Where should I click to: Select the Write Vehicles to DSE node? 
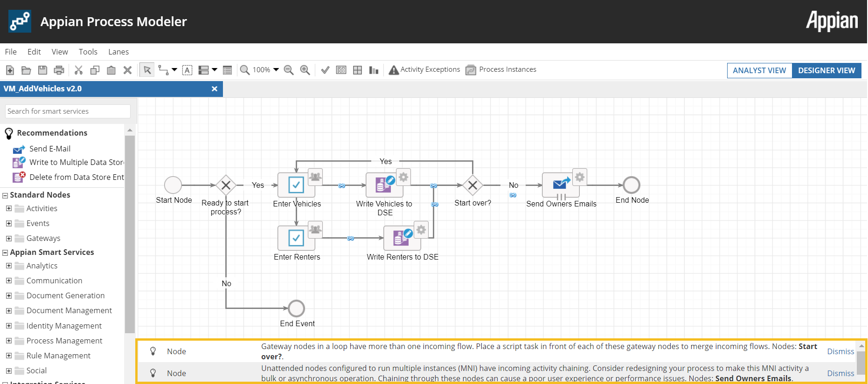(385, 185)
